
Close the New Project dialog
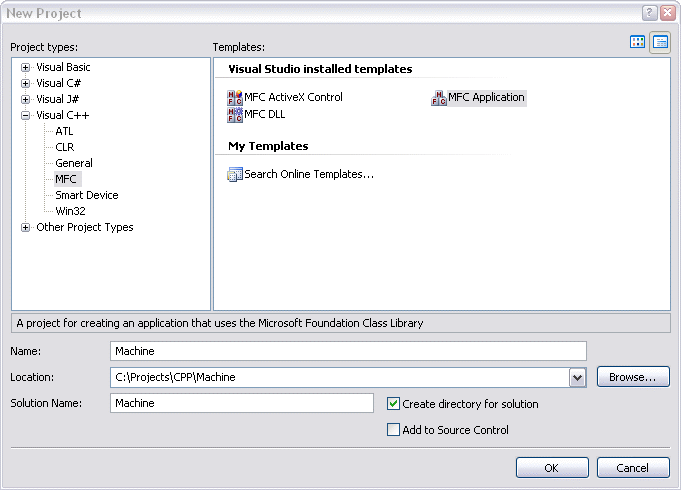[x=668, y=13]
